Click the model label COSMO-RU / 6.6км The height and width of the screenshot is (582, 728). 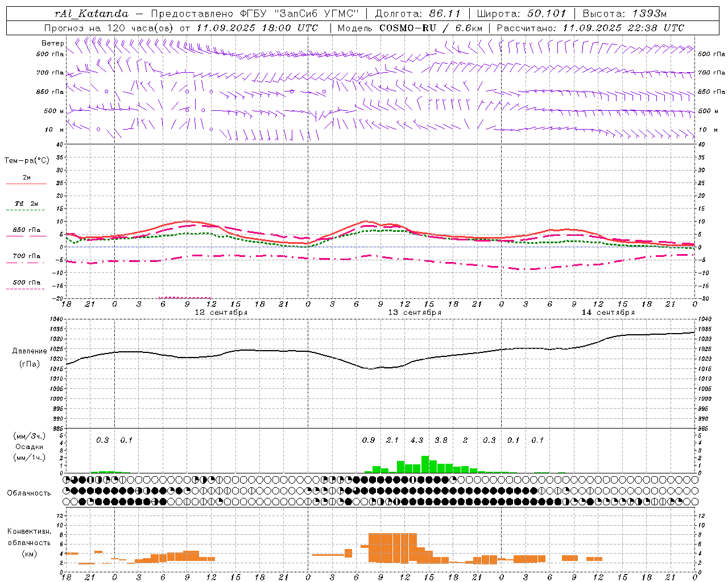[431, 28]
